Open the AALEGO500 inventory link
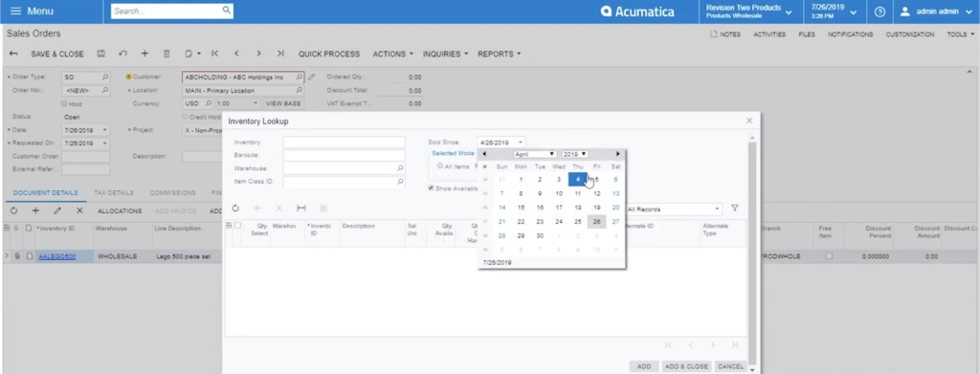 click(x=56, y=256)
